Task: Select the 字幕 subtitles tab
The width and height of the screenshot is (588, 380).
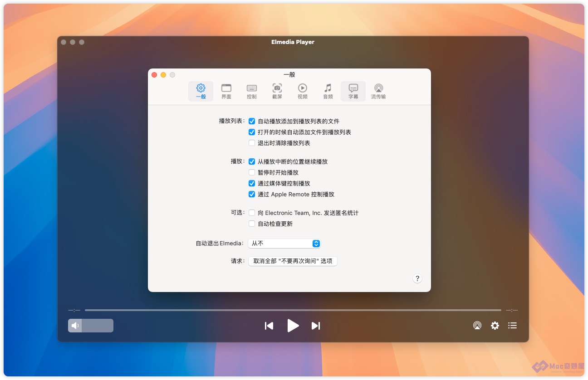Action: 353,91
